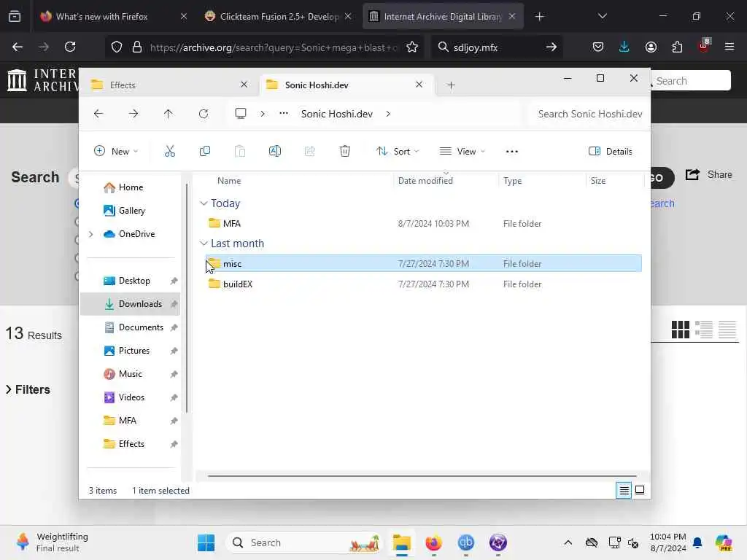Image resolution: width=747 pixels, height=560 pixels.
Task: Delete selection using trash icon
Action: click(x=344, y=152)
